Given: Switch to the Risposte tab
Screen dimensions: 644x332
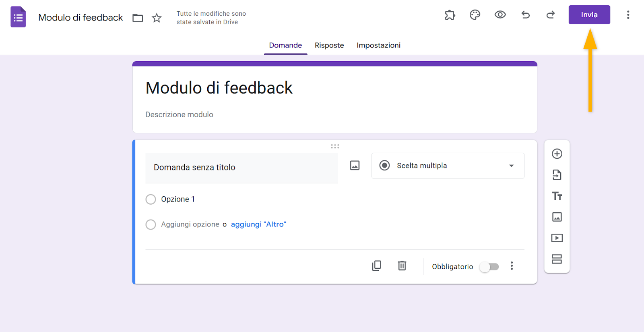Looking at the screenshot, I should coord(329,45).
